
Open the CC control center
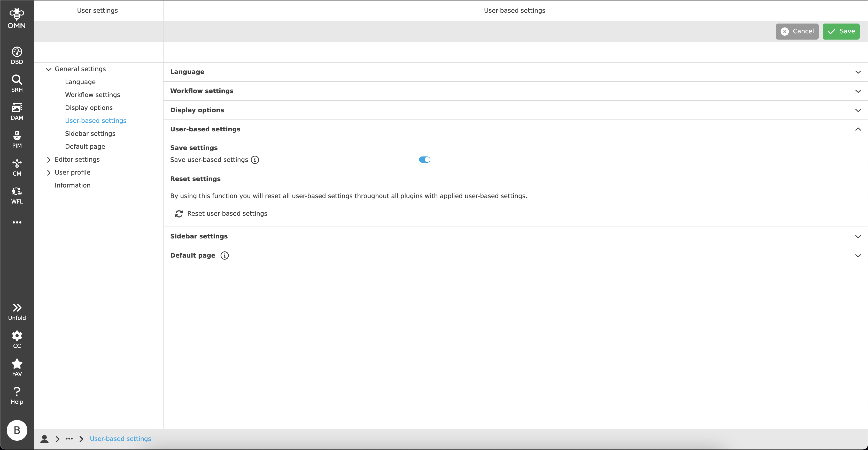click(x=17, y=339)
